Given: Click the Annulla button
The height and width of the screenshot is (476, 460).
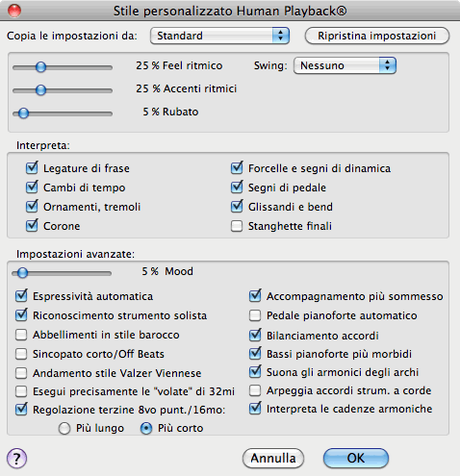Looking at the screenshot, I should (273, 459).
